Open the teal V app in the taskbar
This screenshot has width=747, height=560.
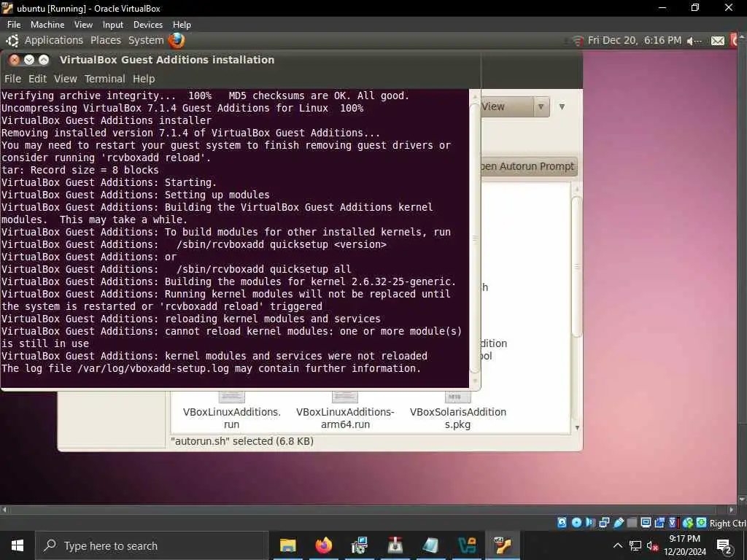click(x=467, y=545)
